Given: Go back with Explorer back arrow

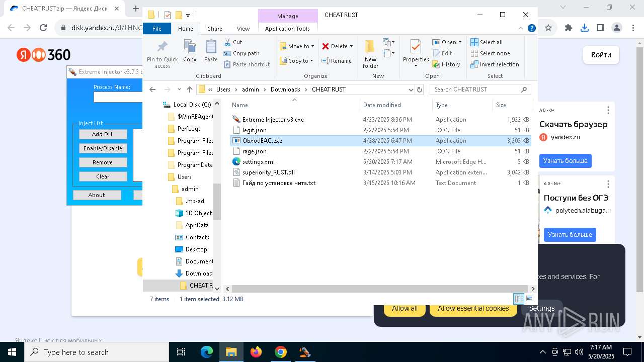Looking at the screenshot, I should click(x=153, y=89).
